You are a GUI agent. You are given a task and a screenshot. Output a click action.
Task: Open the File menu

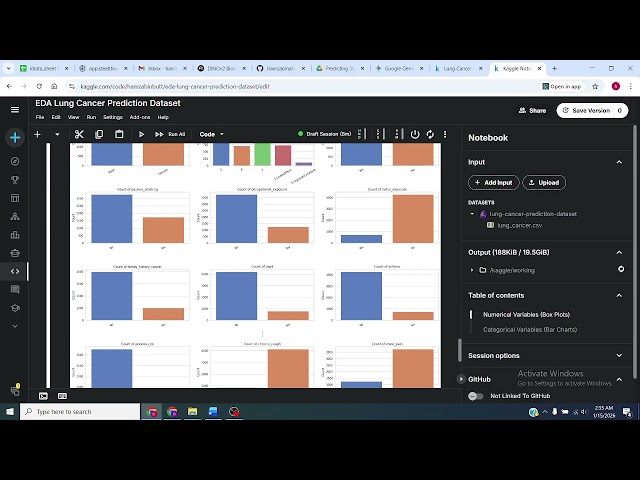click(40, 117)
